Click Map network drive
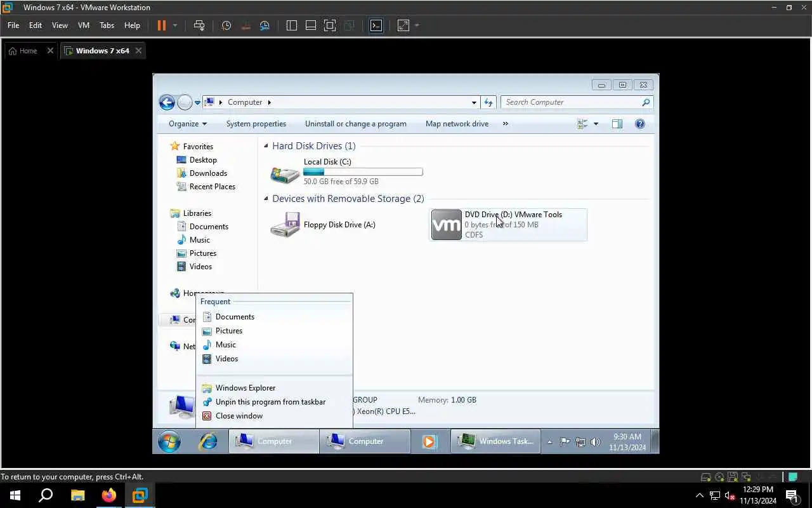The height and width of the screenshot is (508, 812). pos(457,124)
